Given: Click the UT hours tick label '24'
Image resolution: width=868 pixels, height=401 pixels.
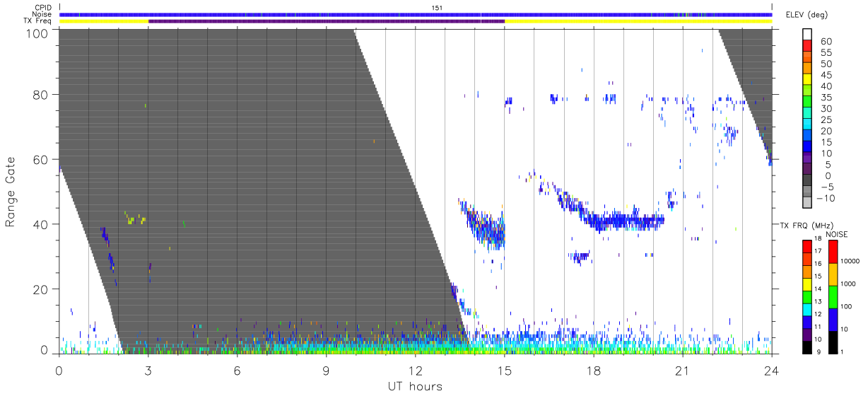Looking at the screenshot, I should pyautogui.click(x=771, y=371).
